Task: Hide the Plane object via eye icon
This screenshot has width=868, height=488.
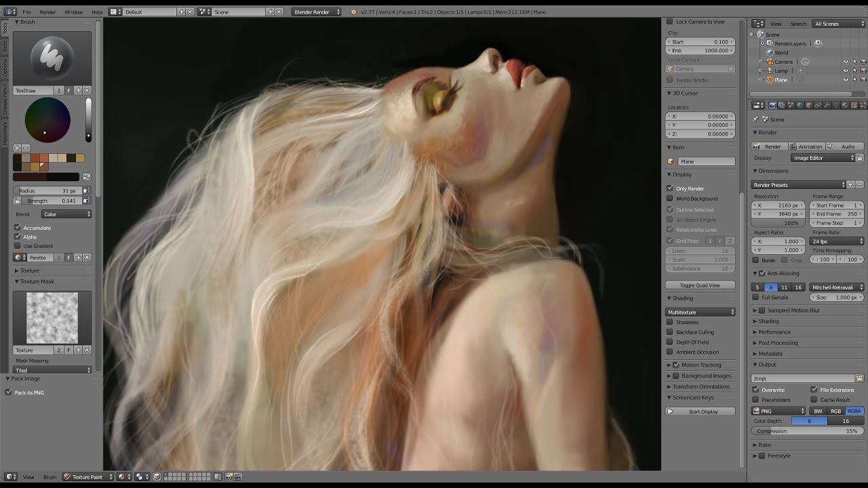Action: pos(846,80)
